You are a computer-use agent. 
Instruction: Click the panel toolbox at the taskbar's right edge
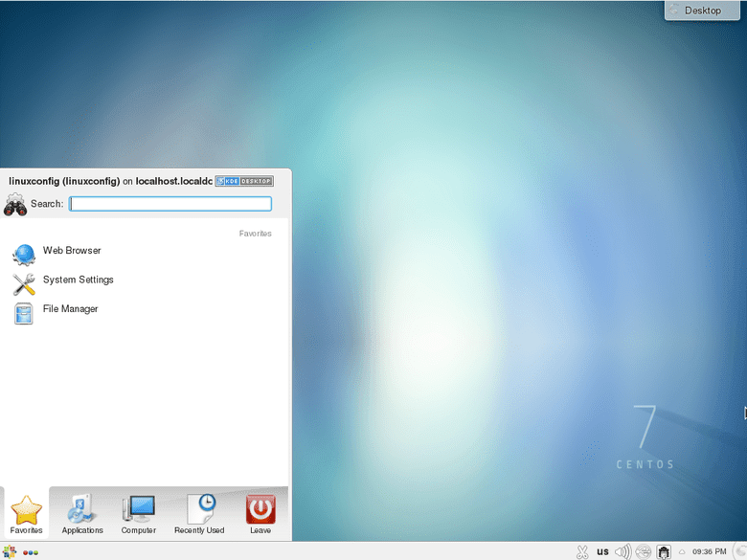click(740, 552)
